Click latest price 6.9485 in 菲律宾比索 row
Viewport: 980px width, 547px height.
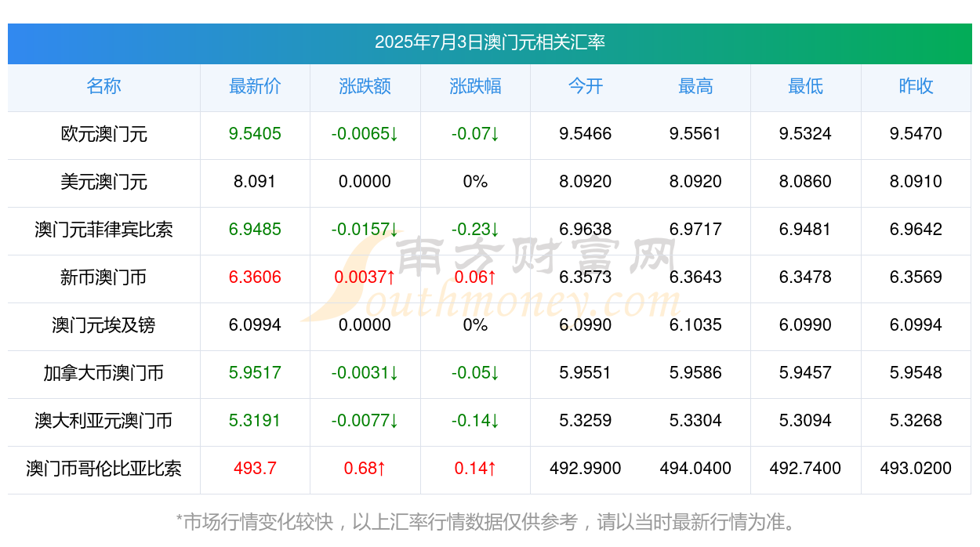point(255,230)
